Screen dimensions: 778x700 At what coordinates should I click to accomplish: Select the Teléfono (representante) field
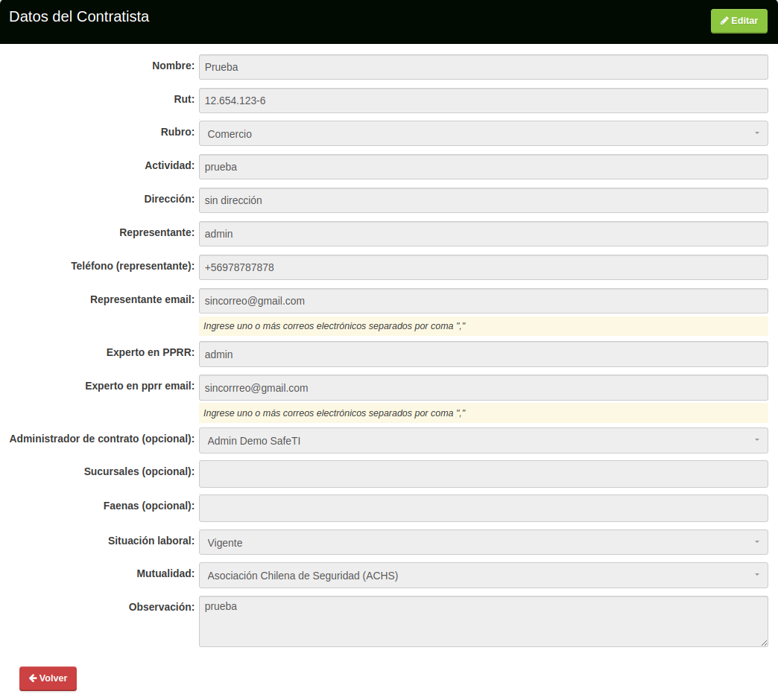[x=483, y=267]
